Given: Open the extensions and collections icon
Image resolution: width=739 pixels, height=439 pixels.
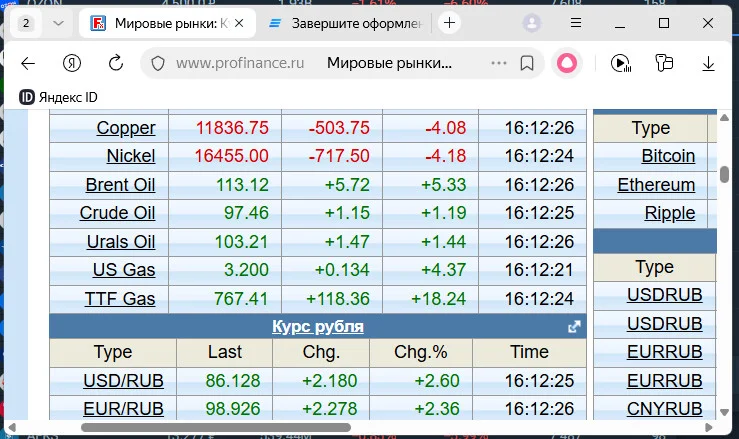Looking at the screenshot, I should pos(664,63).
